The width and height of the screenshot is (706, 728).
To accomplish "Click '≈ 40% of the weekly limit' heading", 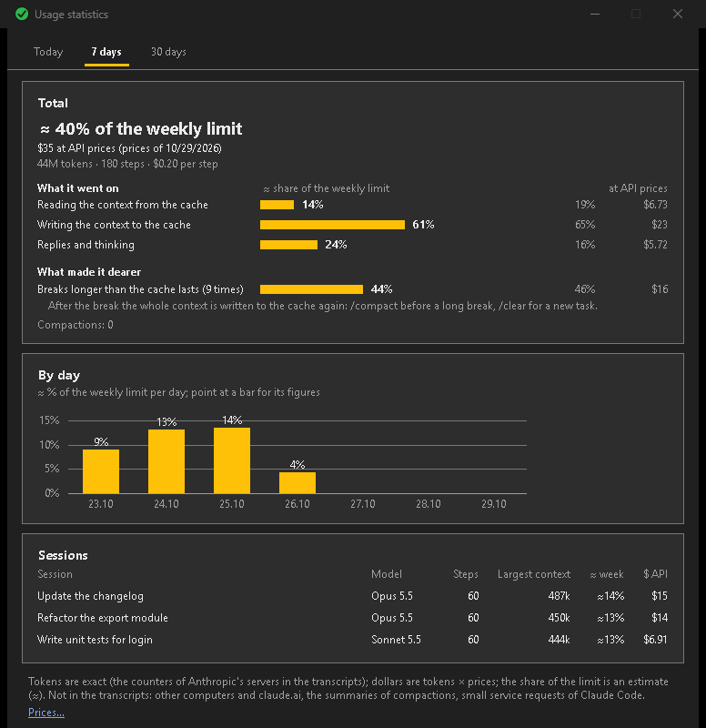I will [x=141, y=128].
